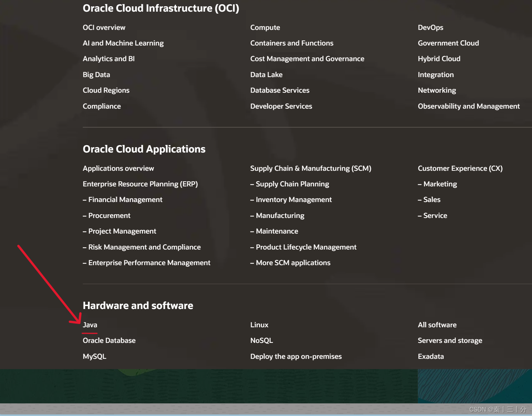This screenshot has height=416, width=532.
Task: Open Oracle Database page
Action: tap(109, 341)
